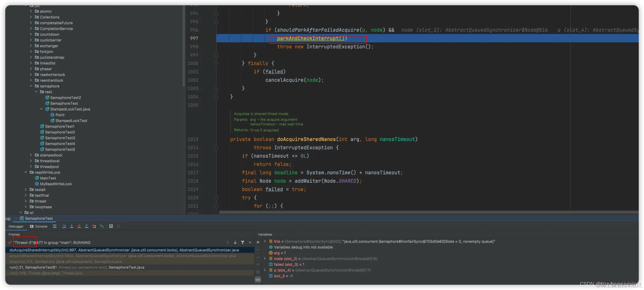Select next frame with down arrow

pyautogui.click(x=235, y=243)
